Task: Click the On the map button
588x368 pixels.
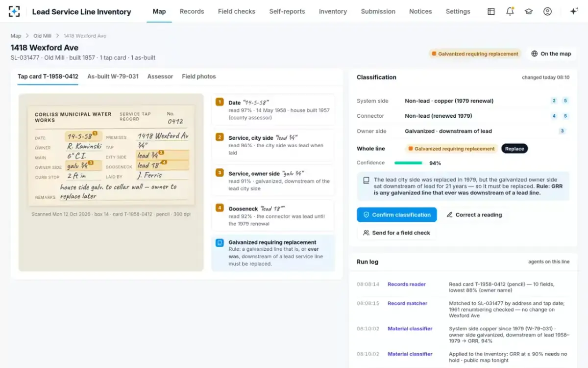Action: (x=551, y=54)
